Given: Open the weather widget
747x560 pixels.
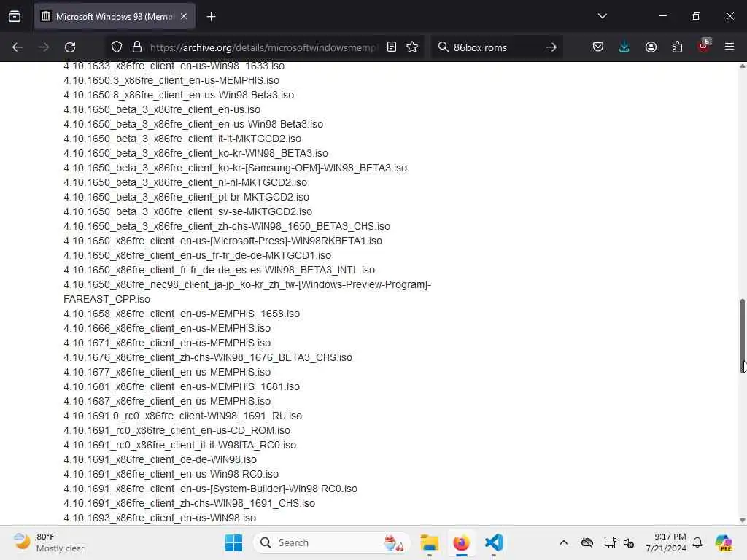Looking at the screenshot, I should pos(47,542).
